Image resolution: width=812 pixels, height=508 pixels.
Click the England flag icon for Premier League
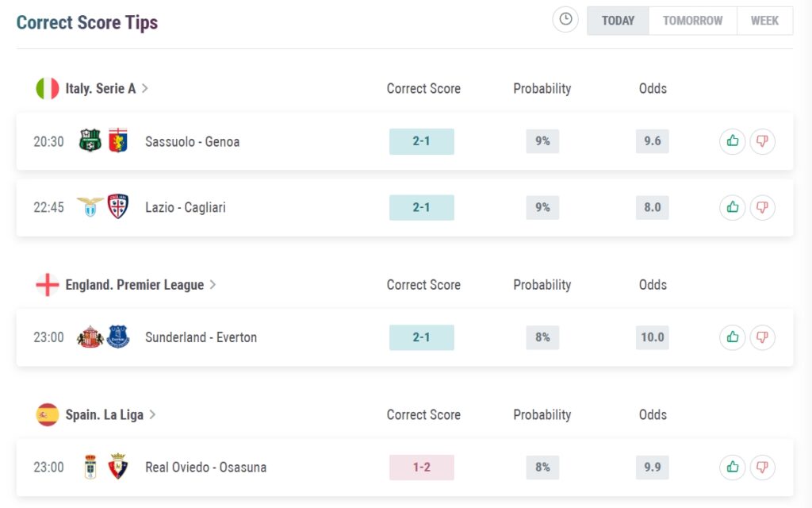pyautogui.click(x=45, y=283)
